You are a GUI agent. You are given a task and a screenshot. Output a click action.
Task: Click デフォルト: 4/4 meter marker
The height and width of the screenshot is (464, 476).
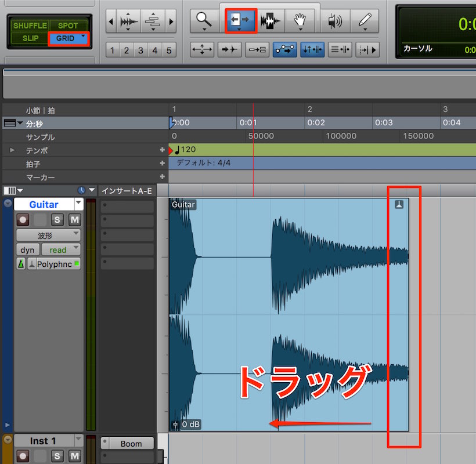point(203,163)
